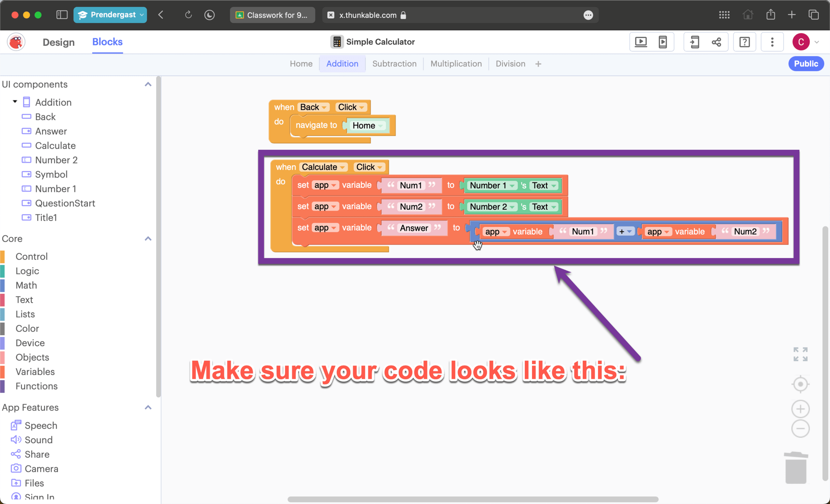Select the Calculate component in tree
Screen dimensions: 830x504
tap(55, 146)
